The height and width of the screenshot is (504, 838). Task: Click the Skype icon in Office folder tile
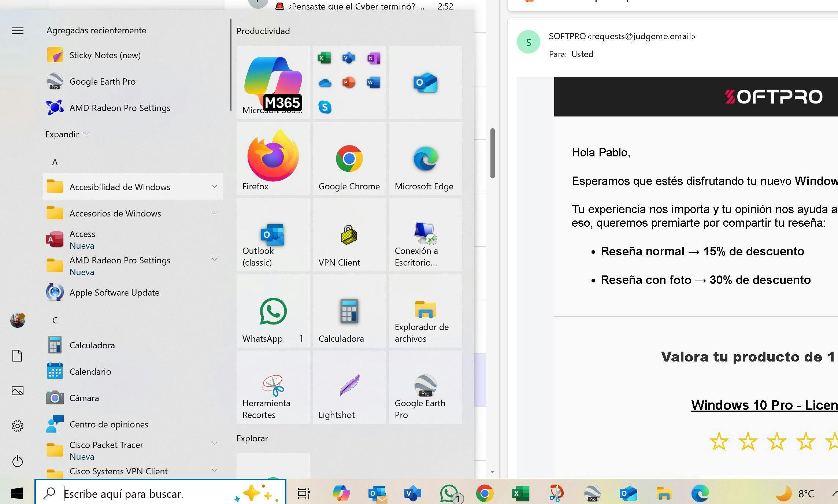[325, 107]
